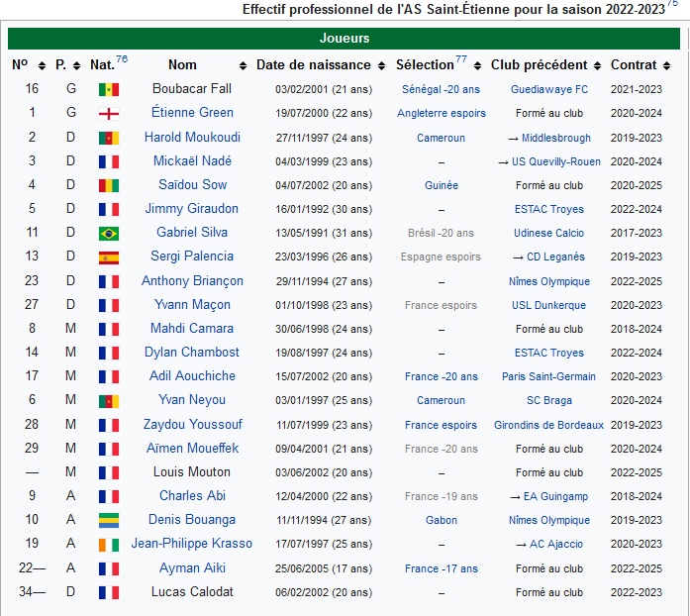Click the Brazil flag in Gabriel Silva's row
This screenshot has height=616, width=690.
click(x=108, y=233)
